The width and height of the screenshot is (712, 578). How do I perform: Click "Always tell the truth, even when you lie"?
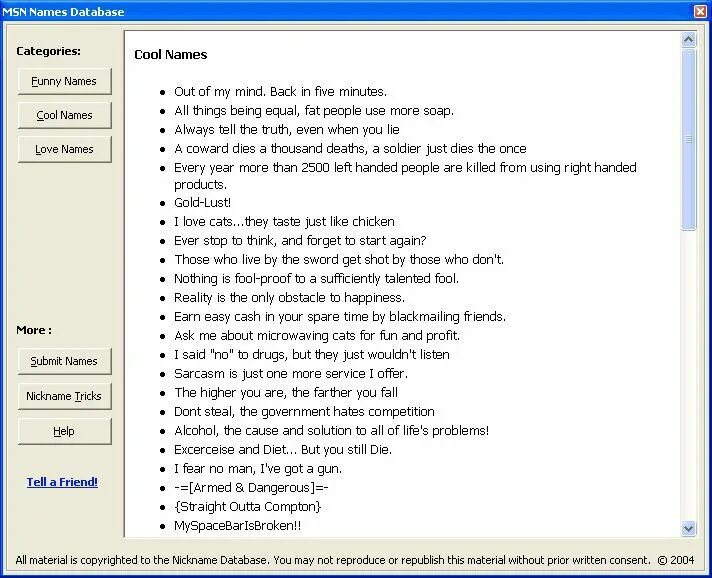(x=287, y=130)
